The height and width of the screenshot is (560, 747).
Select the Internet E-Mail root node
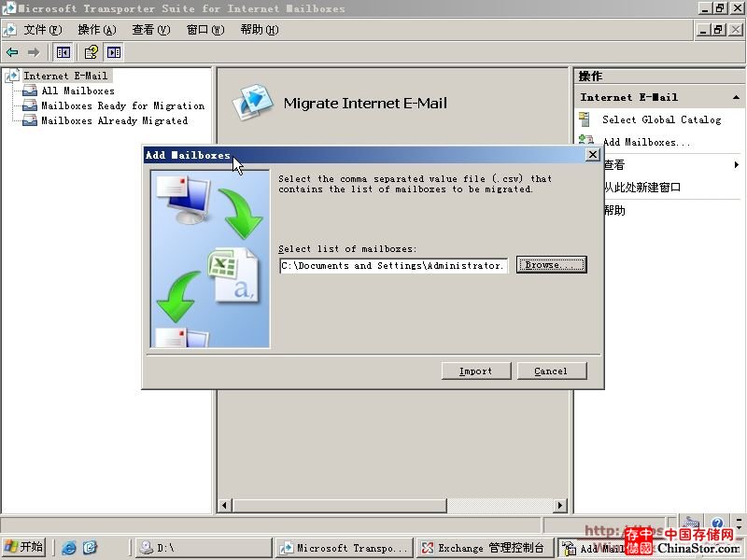65,76
